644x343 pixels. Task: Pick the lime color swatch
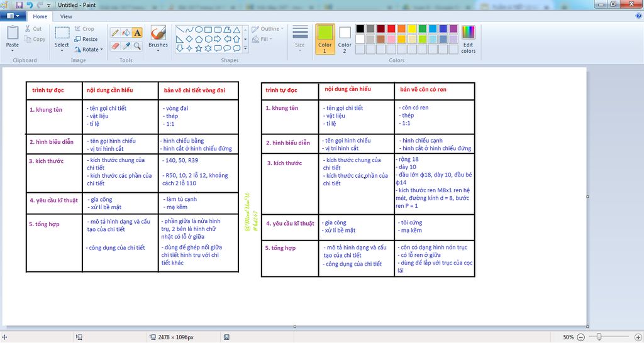pos(422,40)
